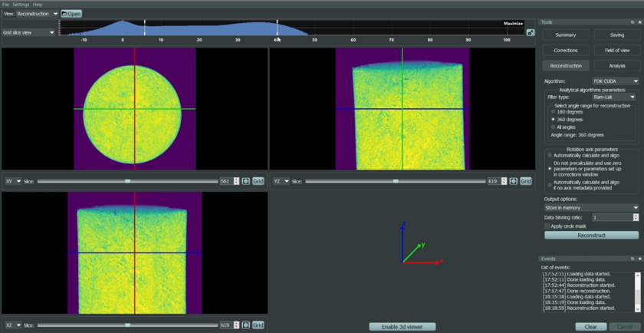
Task: Click the center-view icon in YZ slice bar
Action: pos(514,181)
